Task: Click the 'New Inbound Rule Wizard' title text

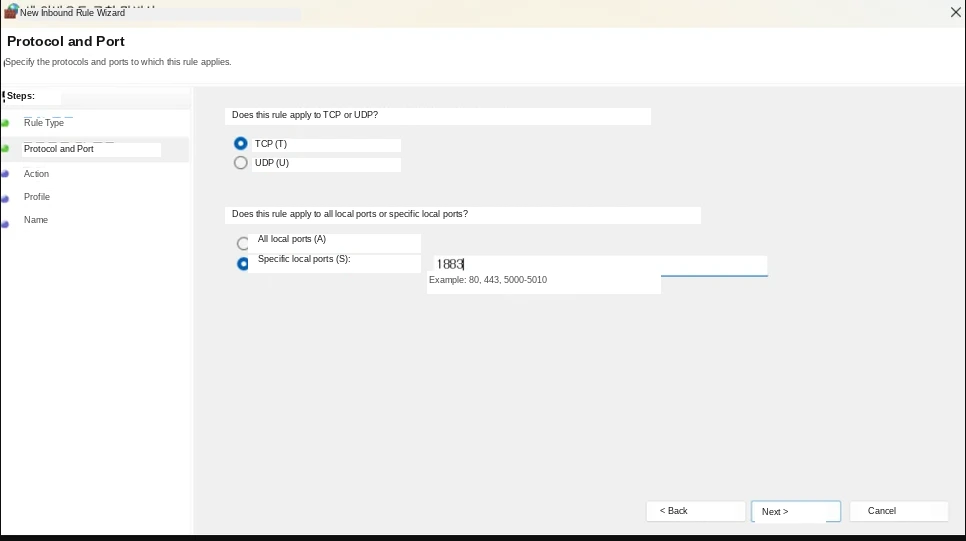Action: (73, 12)
